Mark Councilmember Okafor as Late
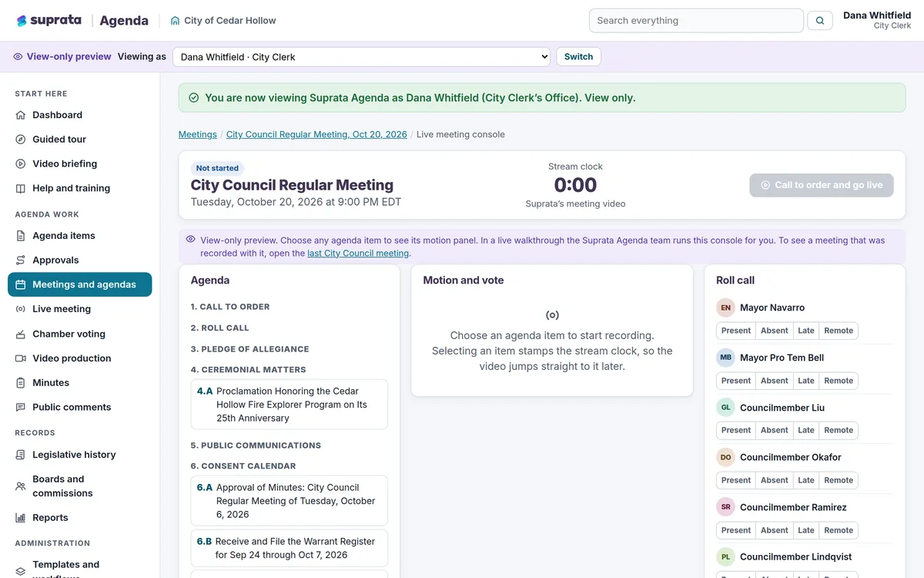 tap(805, 480)
